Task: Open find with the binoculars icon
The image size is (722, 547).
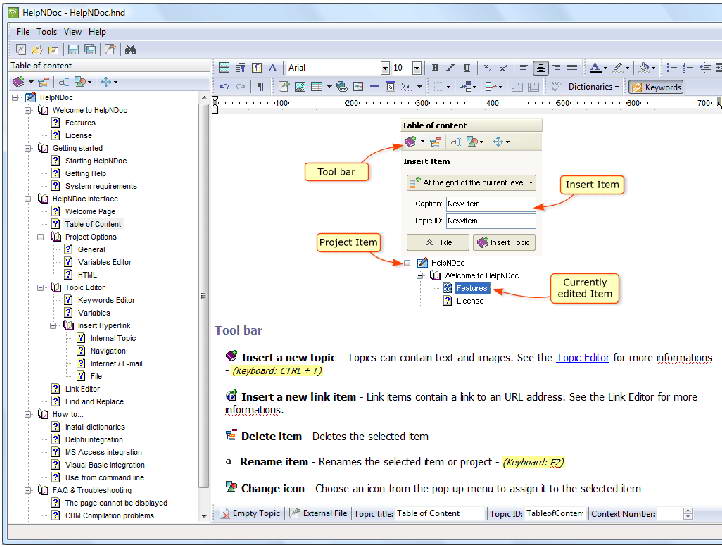Action: click(x=130, y=49)
